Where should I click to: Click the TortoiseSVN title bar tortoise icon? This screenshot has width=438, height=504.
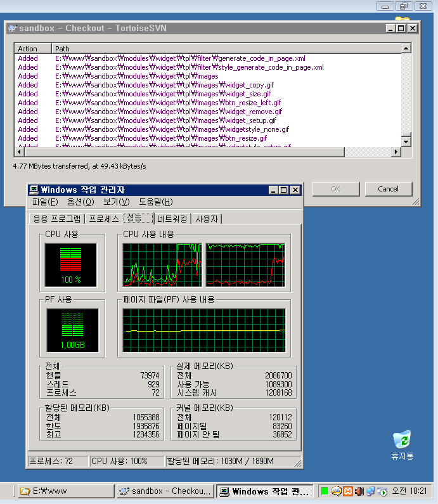(x=13, y=29)
